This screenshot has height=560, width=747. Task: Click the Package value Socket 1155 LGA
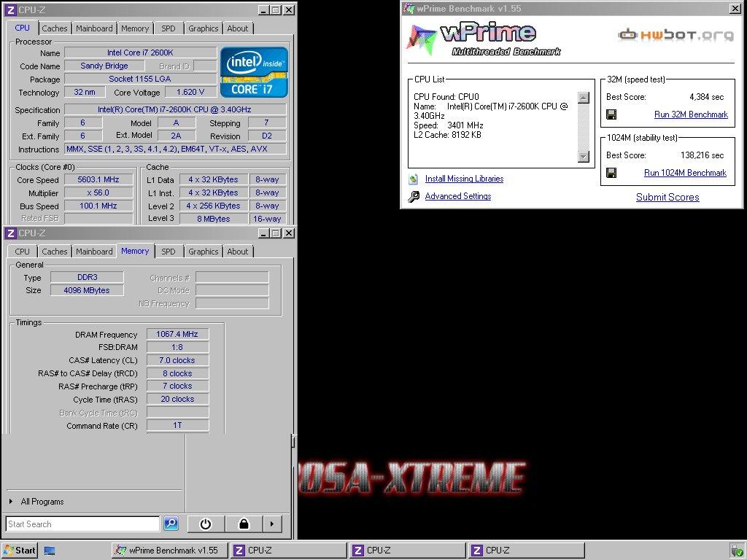pos(140,79)
